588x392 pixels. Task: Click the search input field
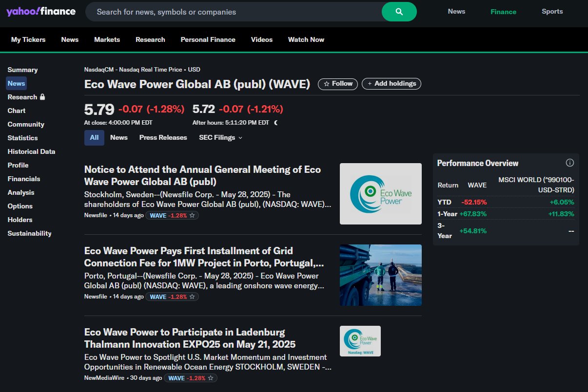tap(234, 12)
